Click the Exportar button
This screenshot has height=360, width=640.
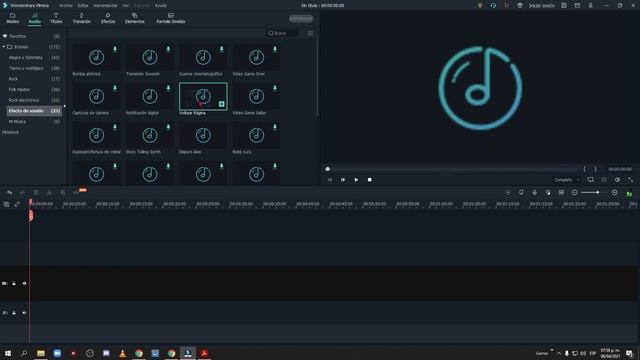click(301, 18)
